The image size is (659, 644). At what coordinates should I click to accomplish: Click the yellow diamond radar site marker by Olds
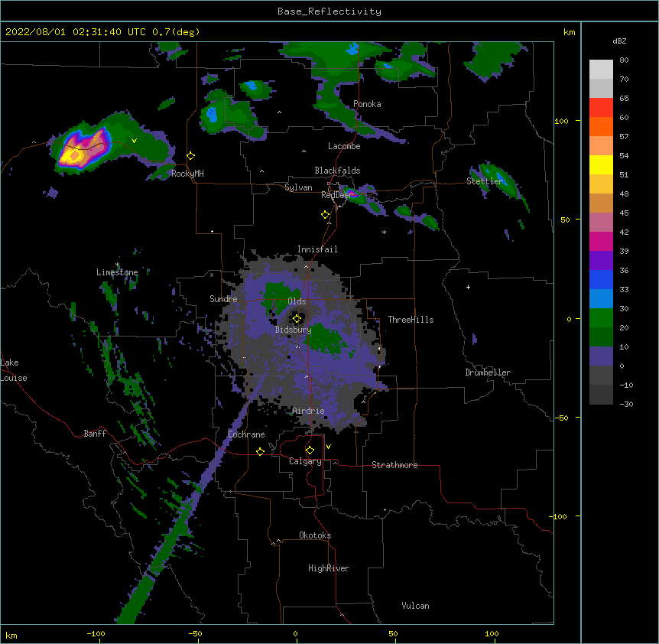tap(297, 319)
